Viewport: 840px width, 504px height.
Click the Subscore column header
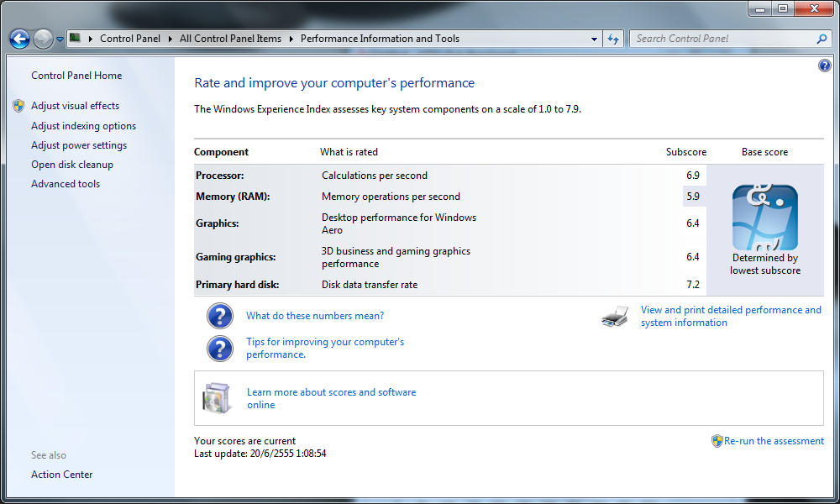click(686, 152)
